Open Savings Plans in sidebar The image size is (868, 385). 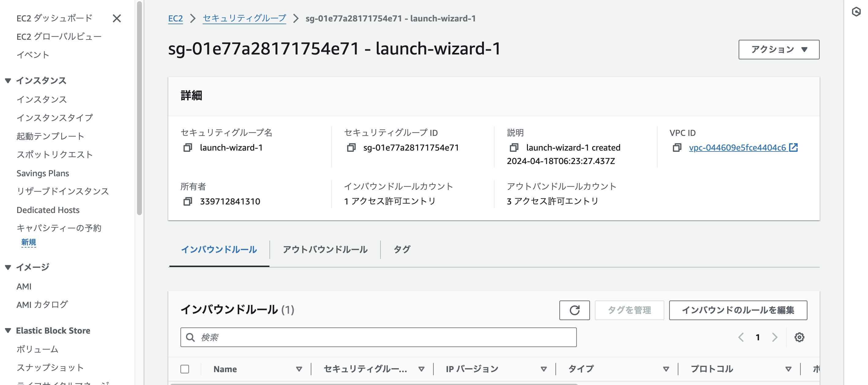[x=43, y=173]
